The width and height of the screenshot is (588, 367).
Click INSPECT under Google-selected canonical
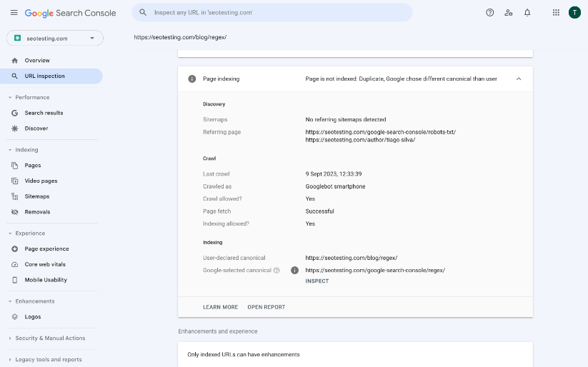[x=317, y=281]
